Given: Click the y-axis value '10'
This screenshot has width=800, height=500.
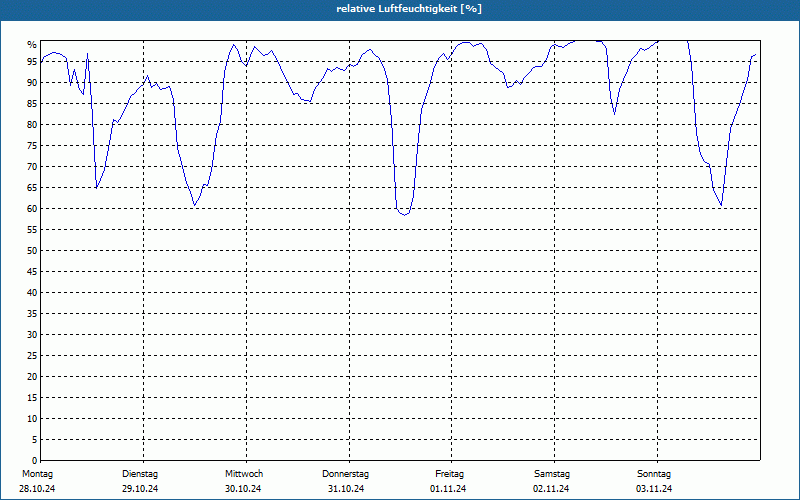Looking at the screenshot, I should (32, 419).
